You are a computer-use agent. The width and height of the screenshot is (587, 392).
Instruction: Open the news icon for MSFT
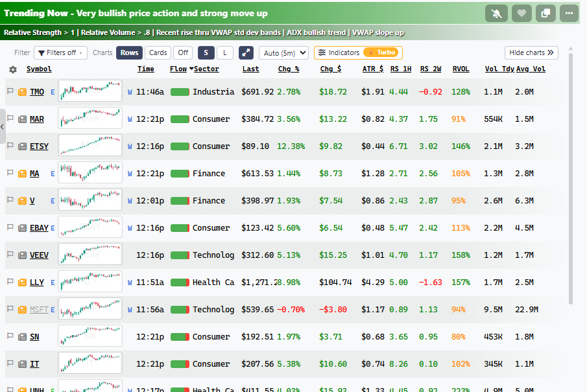point(23,310)
